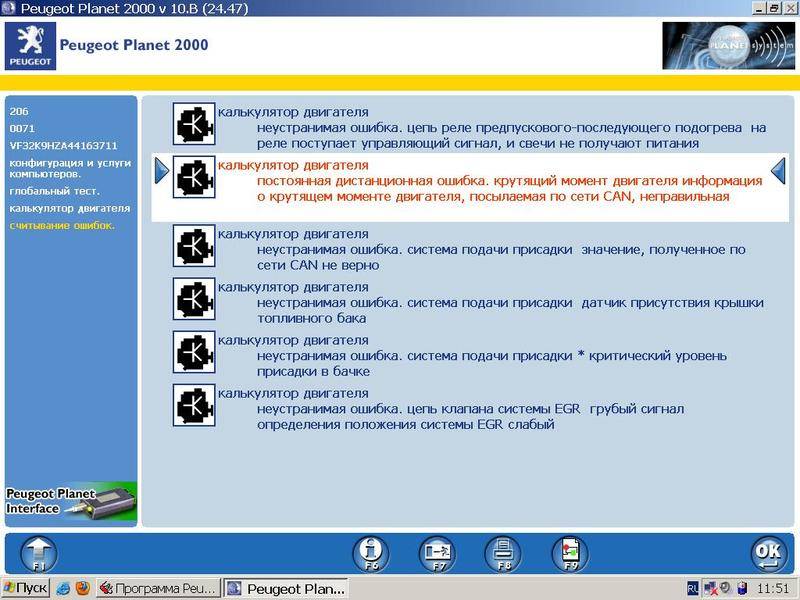Click engine icon for preheating relay fault
This screenshot has height=600, width=800.
193,125
